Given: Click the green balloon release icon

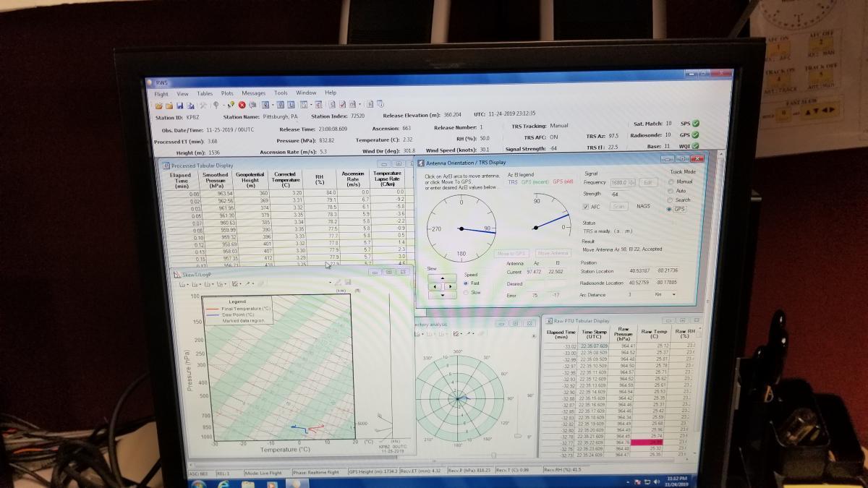Looking at the screenshot, I should pyautogui.click(x=231, y=105).
